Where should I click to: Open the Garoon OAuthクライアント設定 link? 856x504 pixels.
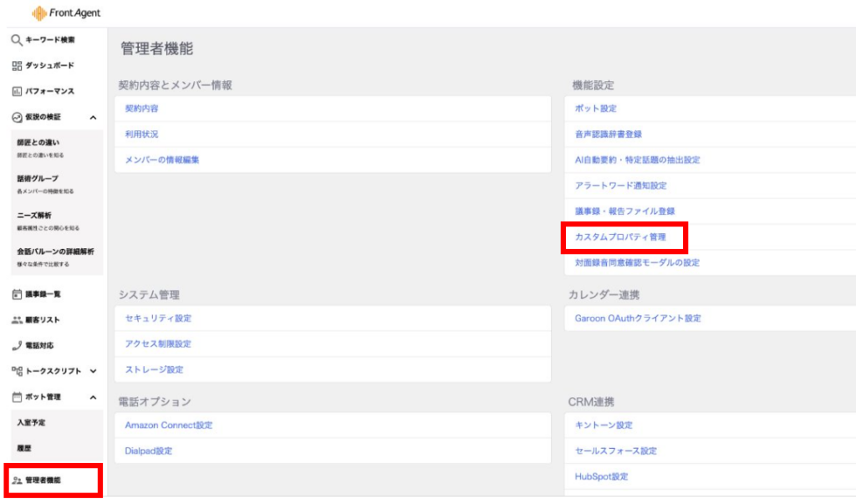(638, 318)
